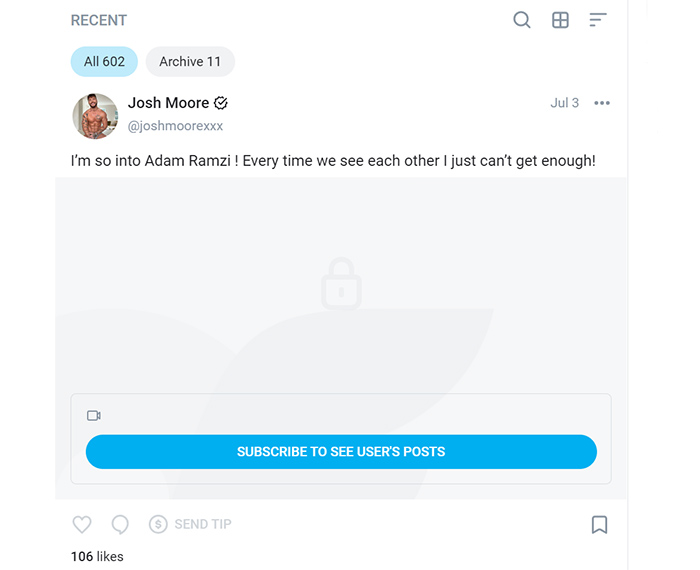Open the search in recent posts

coord(521,20)
